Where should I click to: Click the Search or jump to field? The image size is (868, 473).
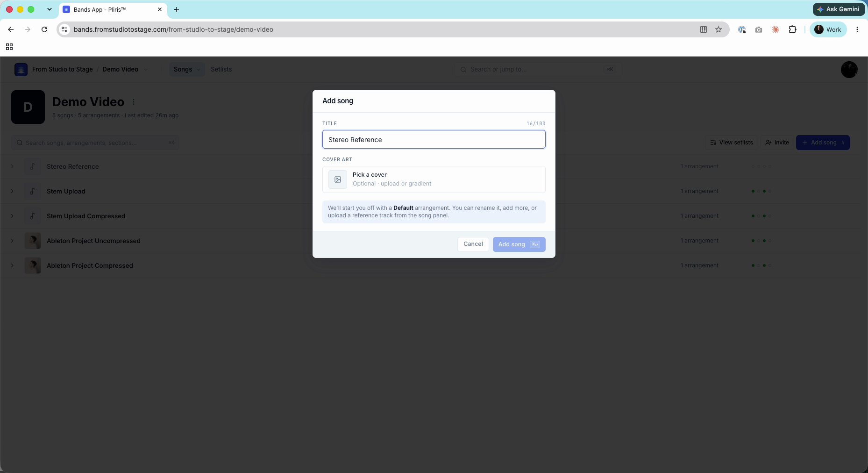point(537,69)
